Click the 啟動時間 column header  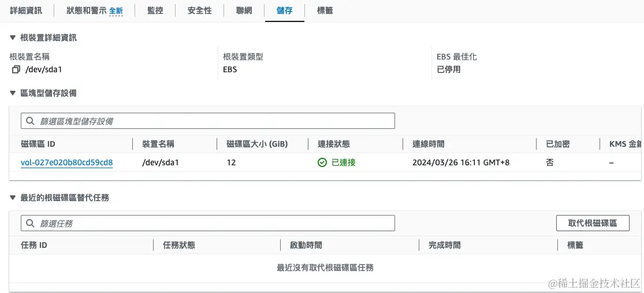(x=306, y=246)
